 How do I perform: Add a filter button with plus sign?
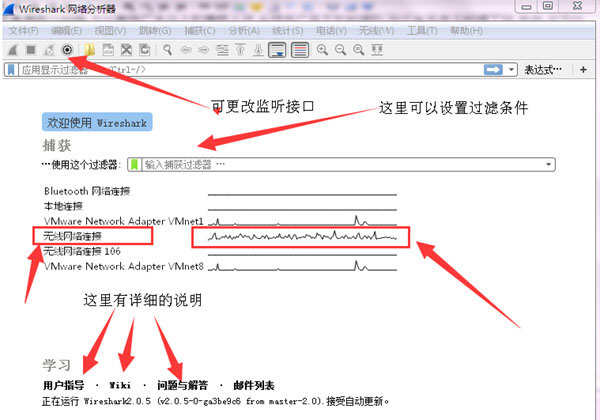583,70
